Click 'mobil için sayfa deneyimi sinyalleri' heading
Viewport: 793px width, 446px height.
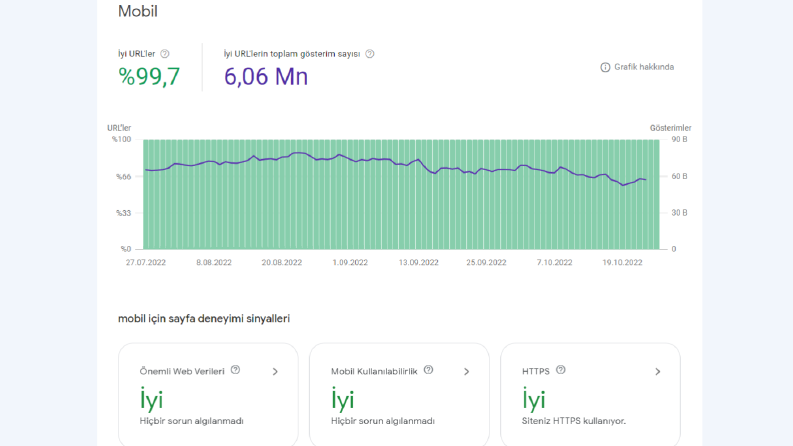(x=204, y=319)
